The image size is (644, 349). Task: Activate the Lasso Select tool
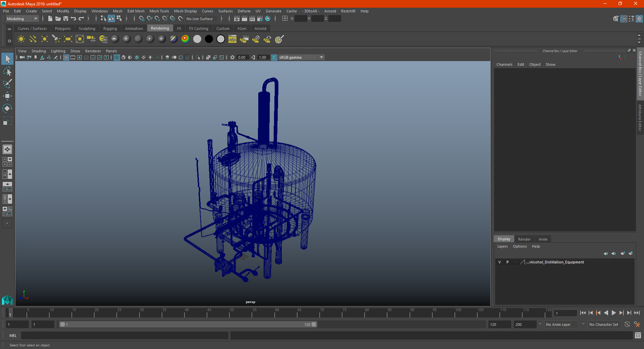[x=7, y=71]
